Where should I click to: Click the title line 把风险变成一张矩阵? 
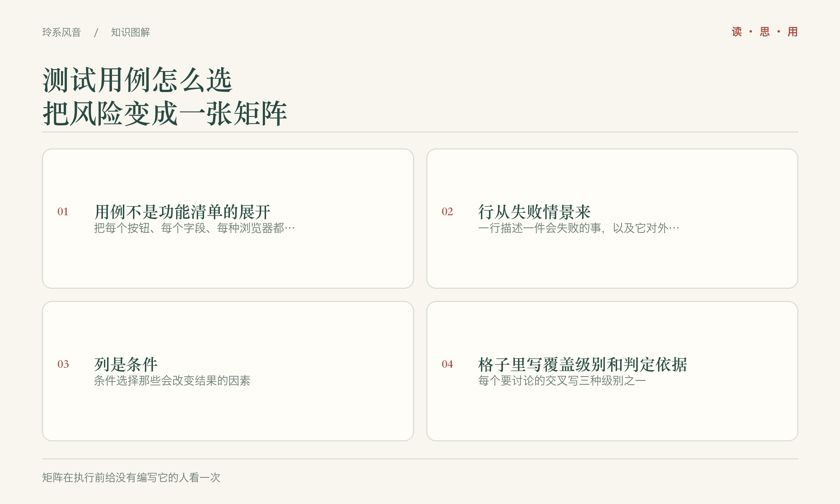pyautogui.click(x=165, y=113)
